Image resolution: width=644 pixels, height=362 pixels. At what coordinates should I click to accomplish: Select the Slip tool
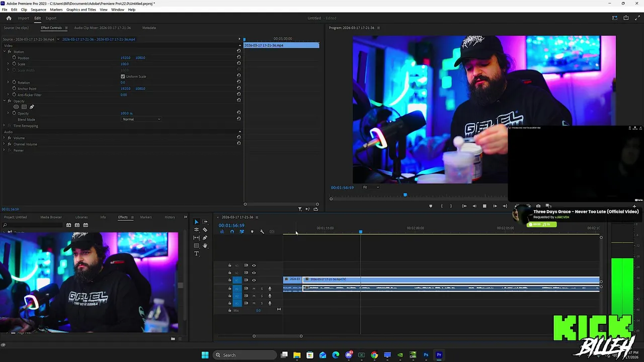coord(196,238)
